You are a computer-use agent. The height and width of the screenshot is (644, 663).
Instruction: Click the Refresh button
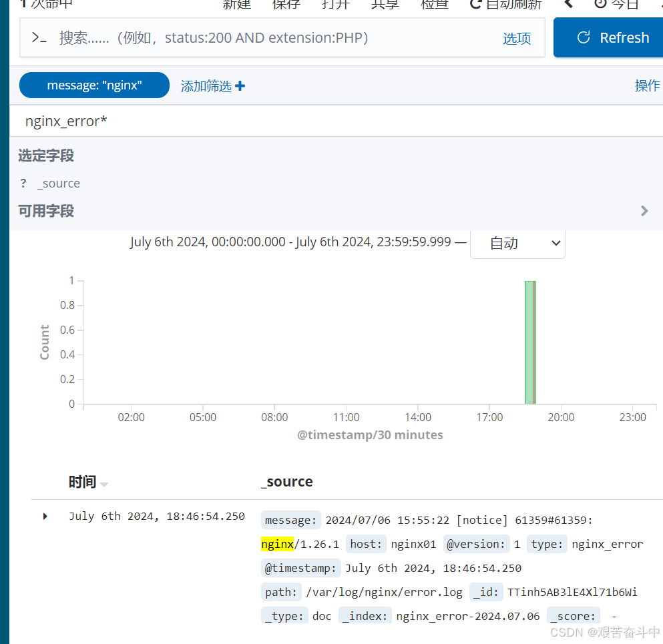(x=608, y=37)
